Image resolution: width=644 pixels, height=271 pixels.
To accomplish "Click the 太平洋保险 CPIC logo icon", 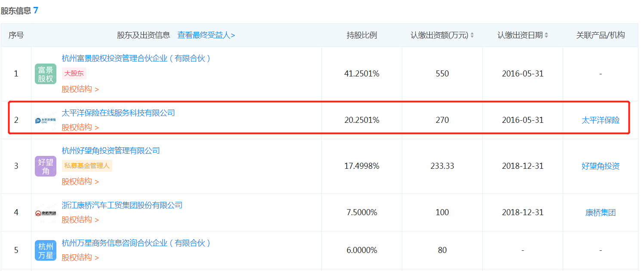I will [45, 120].
